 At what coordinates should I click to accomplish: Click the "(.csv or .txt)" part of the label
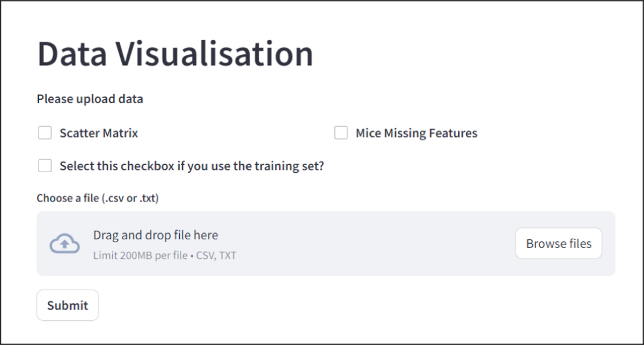(130, 198)
